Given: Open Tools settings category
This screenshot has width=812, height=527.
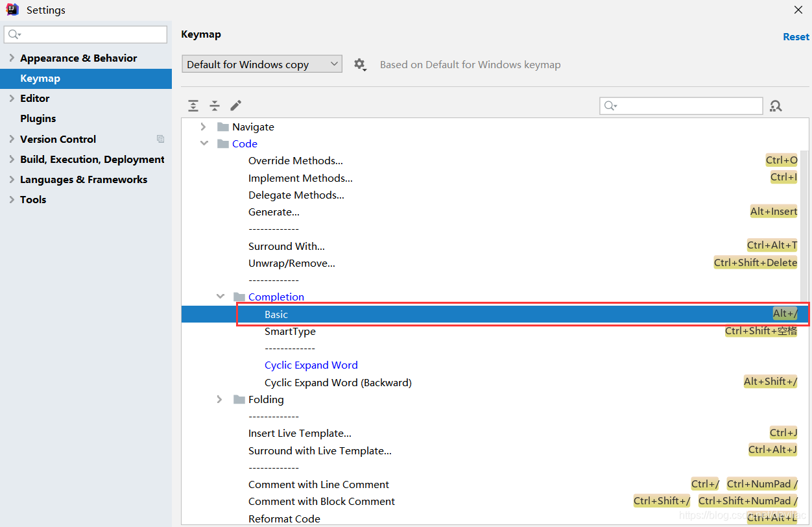Looking at the screenshot, I should tap(33, 199).
